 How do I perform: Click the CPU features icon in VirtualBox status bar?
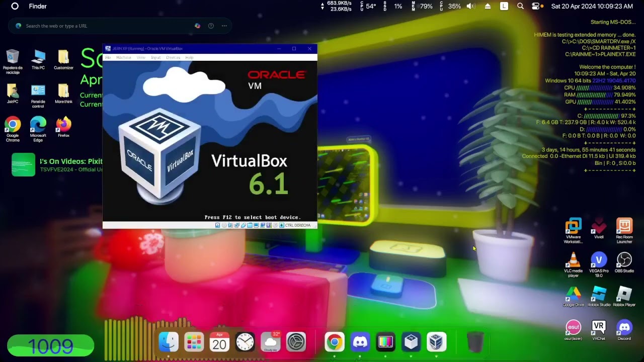(269, 225)
